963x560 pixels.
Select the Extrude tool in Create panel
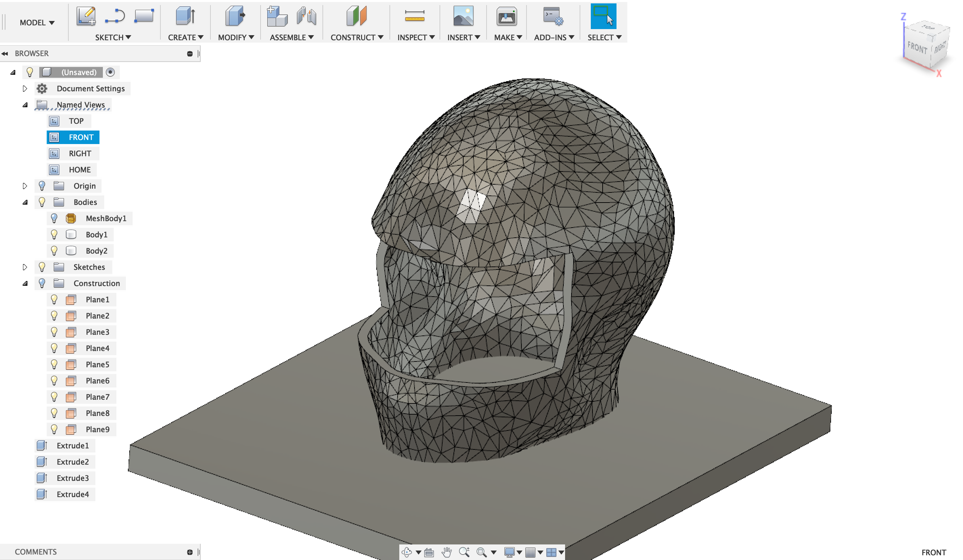coord(185,16)
